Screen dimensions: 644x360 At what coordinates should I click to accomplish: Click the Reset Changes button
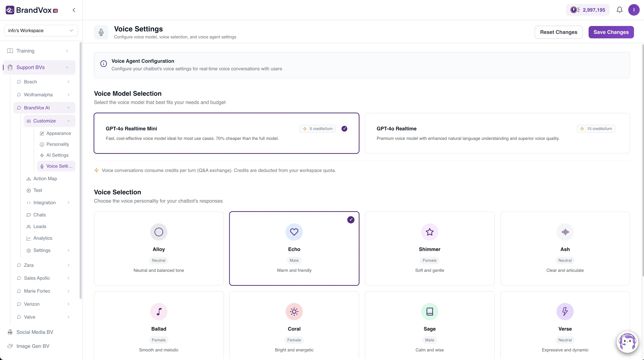point(558,32)
